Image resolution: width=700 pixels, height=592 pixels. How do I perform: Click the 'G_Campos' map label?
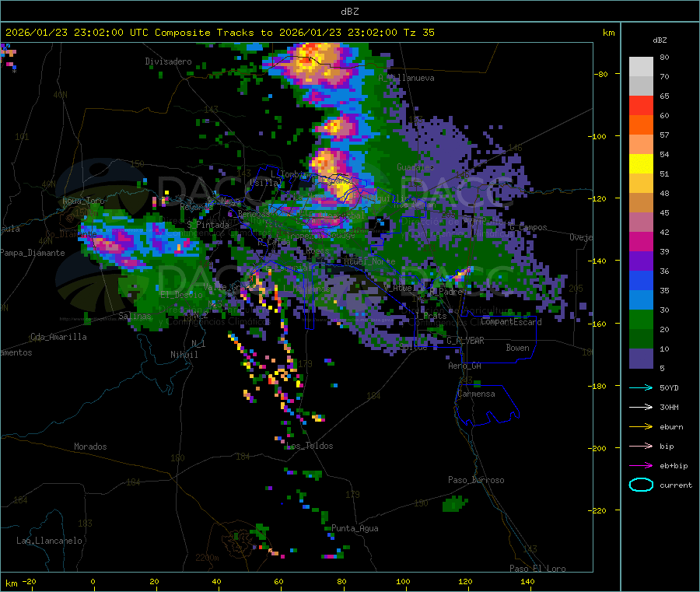coord(529,227)
